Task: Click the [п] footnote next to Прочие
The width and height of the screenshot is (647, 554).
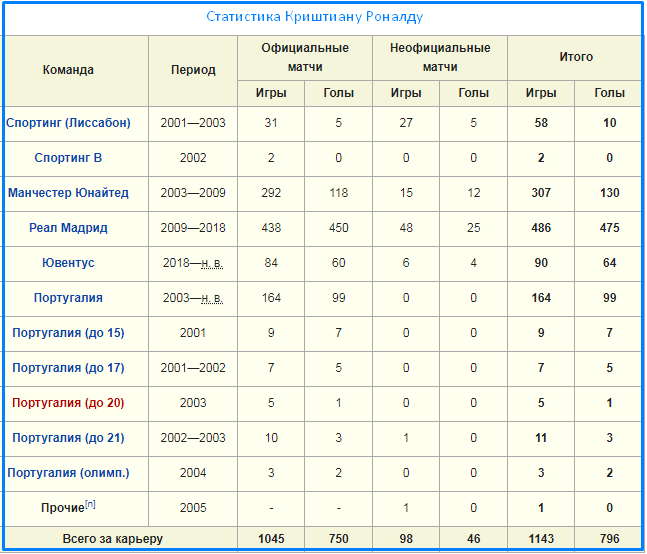Action: point(90,504)
